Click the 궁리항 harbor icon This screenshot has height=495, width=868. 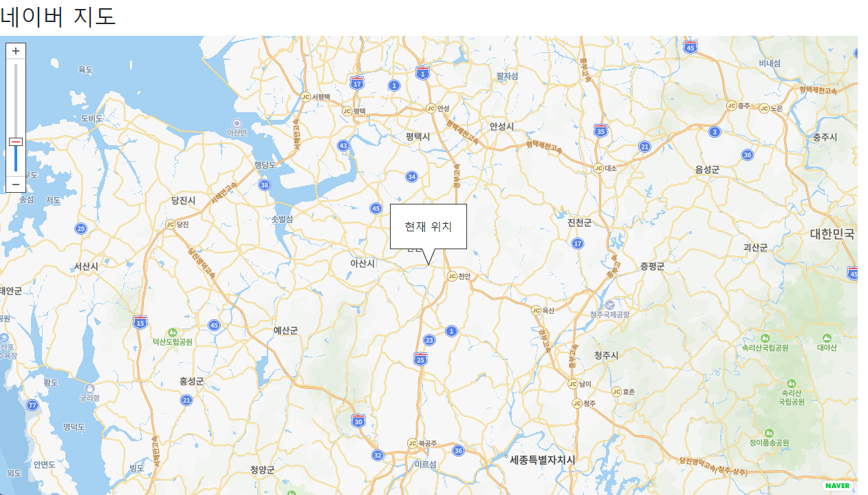coord(89,389)
